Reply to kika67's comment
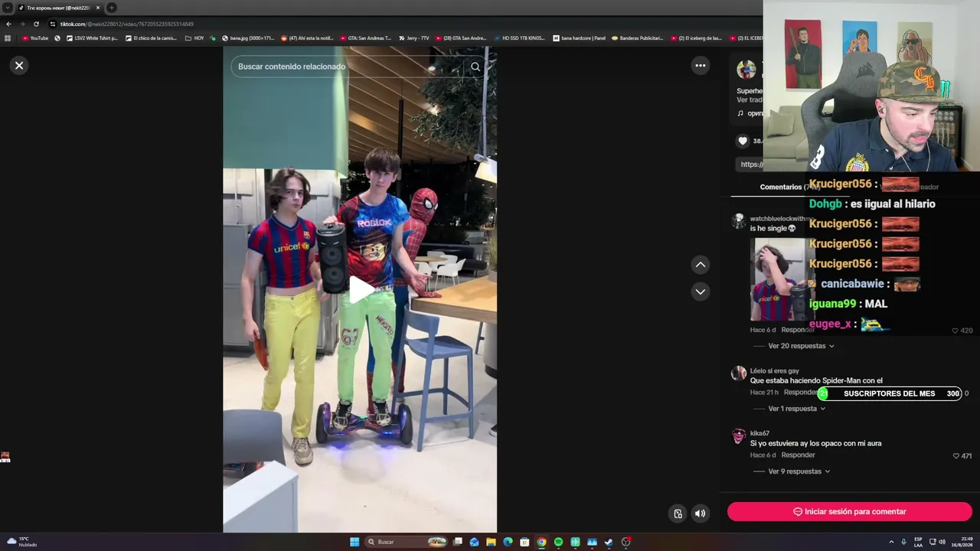This screenshot has width=980, height=551. [x=798, y=455]
